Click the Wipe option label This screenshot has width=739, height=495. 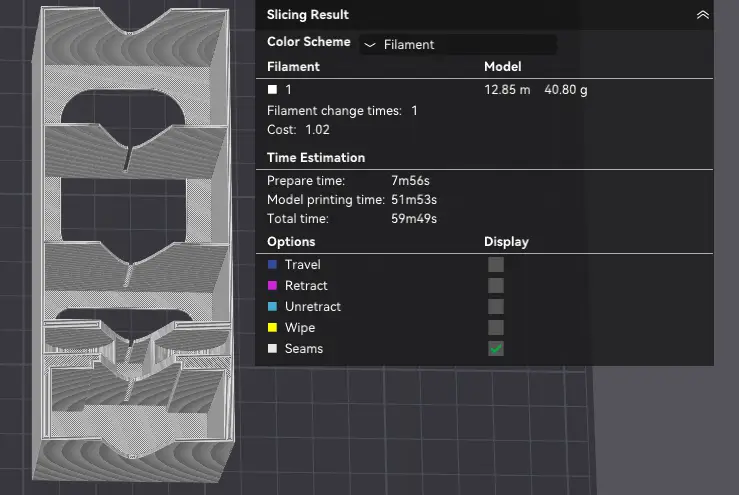click(x=300, y=327)
